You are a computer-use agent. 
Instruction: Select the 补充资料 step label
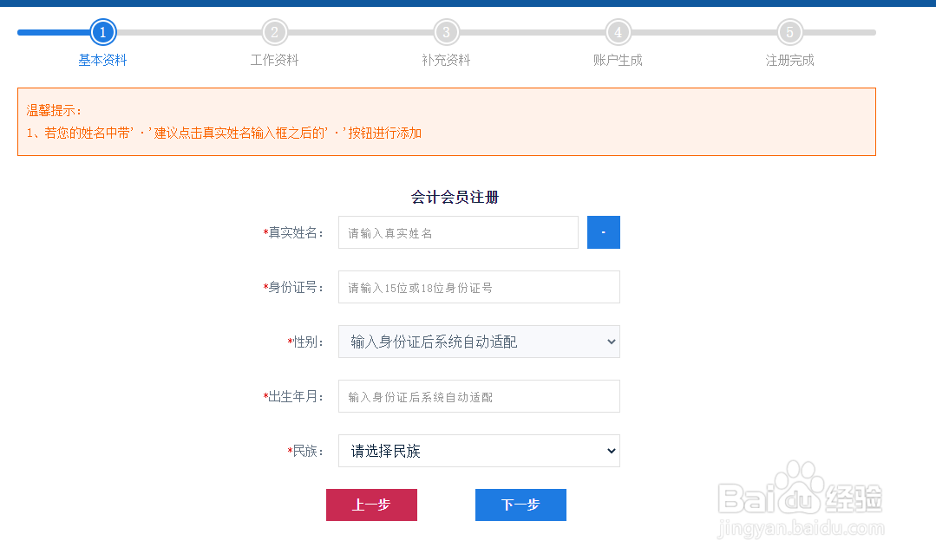446,61
